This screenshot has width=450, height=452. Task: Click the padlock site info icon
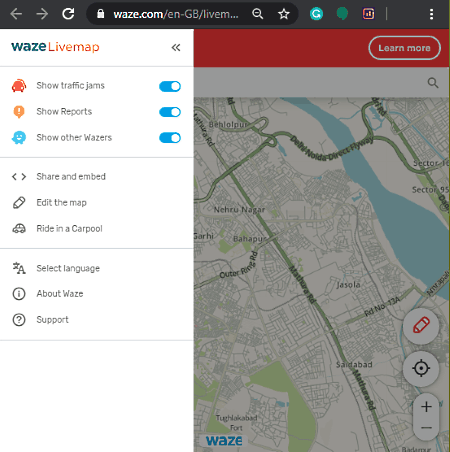pos(100,14)
